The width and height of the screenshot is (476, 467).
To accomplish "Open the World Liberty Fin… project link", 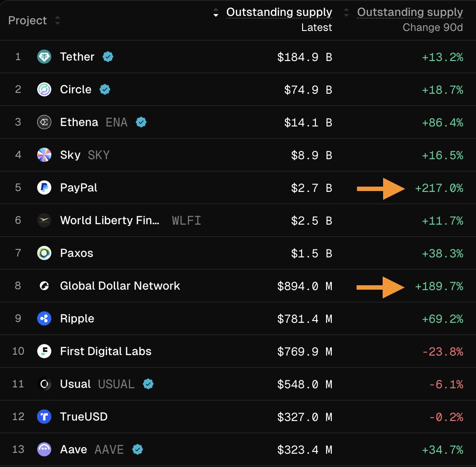I will pyautogui.click(x=110, y=221).
